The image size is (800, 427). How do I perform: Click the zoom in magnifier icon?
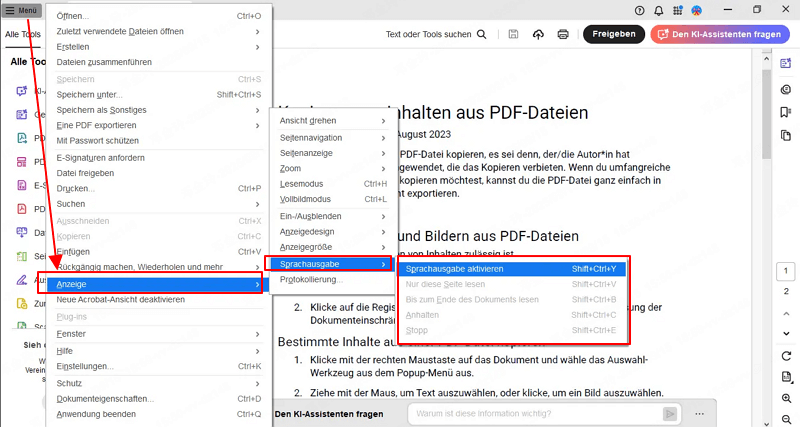tap(786, 398)
